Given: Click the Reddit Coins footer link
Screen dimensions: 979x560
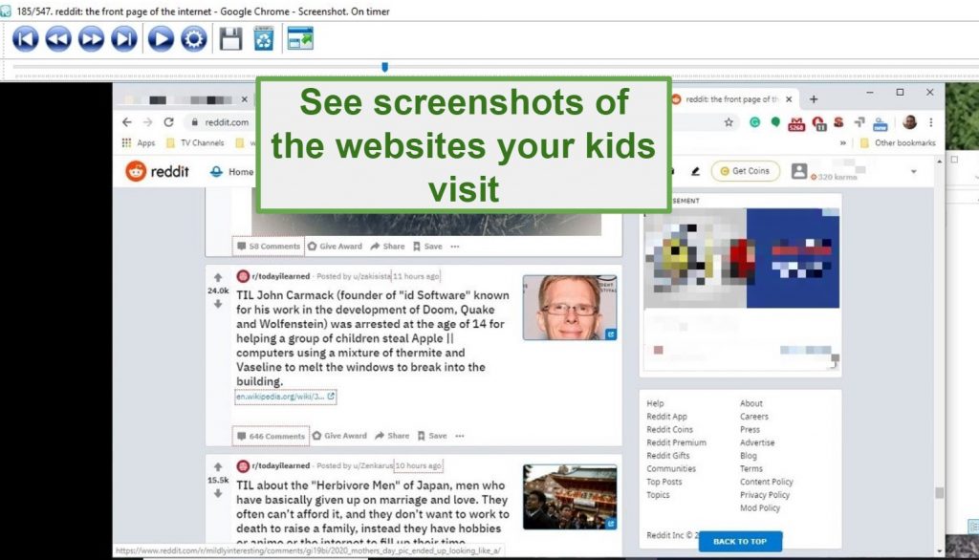Looking at the screenshot, I should click(x=669, y=429).
